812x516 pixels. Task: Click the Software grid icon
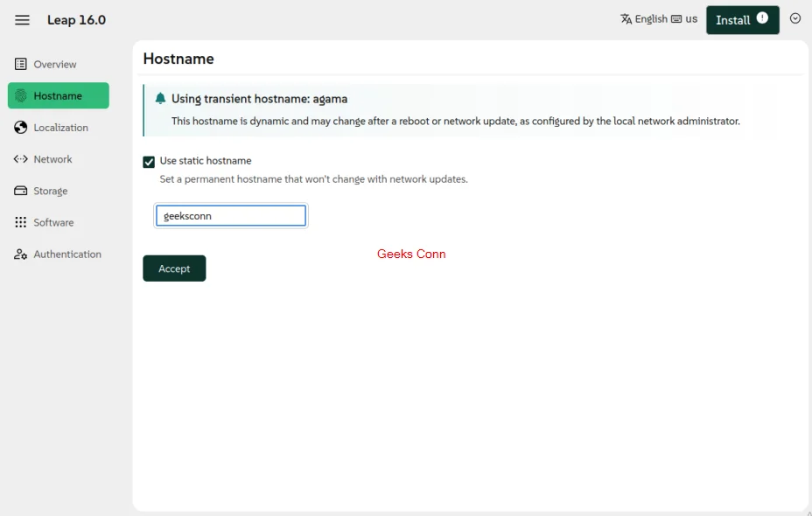tap(19, 222)
